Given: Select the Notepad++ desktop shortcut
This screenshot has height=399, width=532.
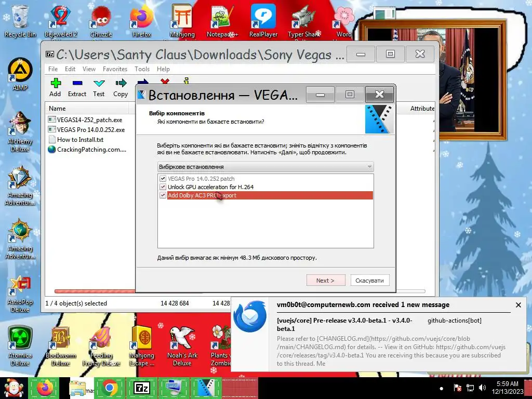Looking at the screenshot, I should coord(222,21).
